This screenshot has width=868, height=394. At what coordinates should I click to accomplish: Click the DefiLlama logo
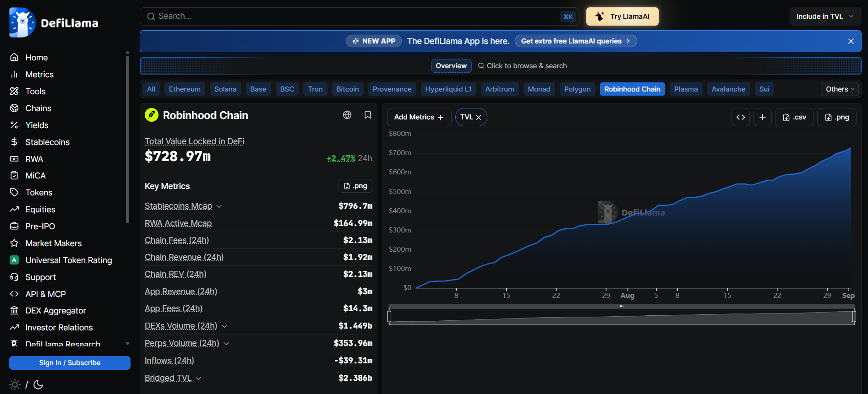54,22
